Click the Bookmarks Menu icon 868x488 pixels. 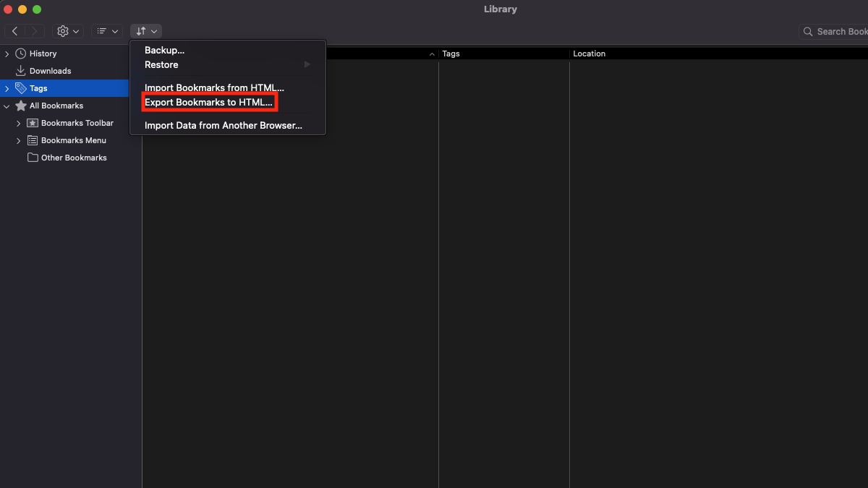coord(33,140)
